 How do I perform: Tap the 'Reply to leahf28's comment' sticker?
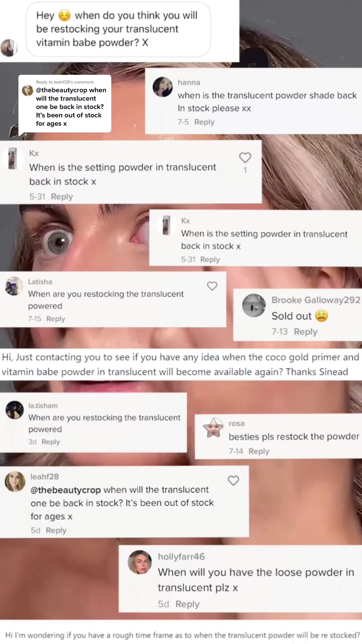(x=65, y=103)
